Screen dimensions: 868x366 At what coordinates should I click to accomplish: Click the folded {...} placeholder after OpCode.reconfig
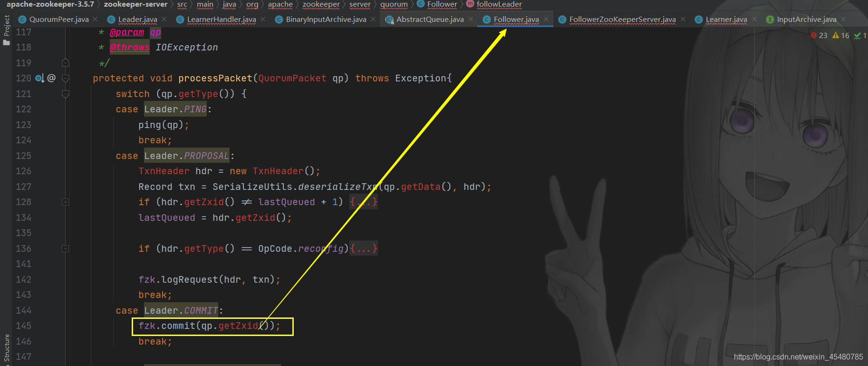(x=364, y=248)
